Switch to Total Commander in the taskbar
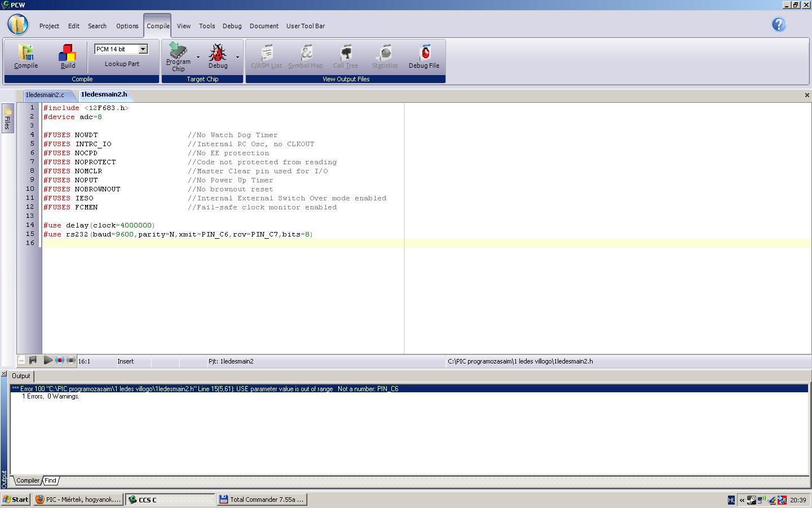The width and height of the screenshot is (812, 508). [262, 500]
